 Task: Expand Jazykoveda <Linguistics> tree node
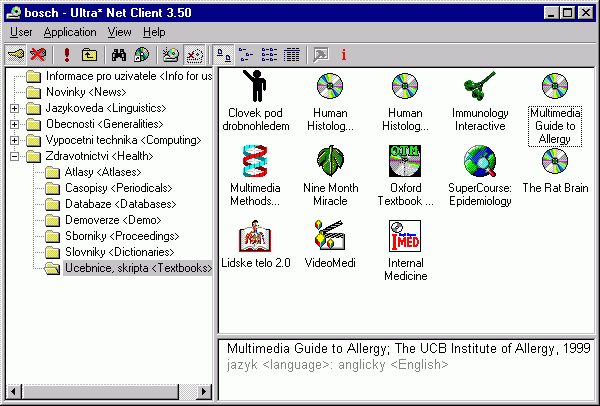point(14,109)
